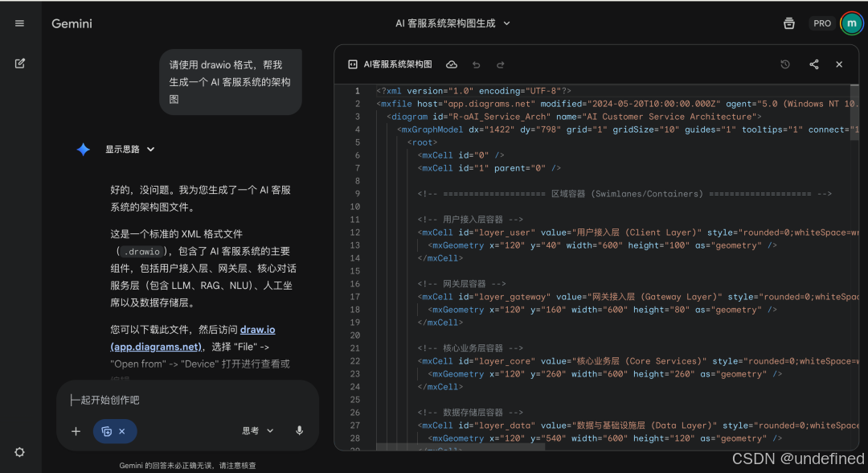
Task: Click the <root> tag on line 5
Action: coord(422,142)
